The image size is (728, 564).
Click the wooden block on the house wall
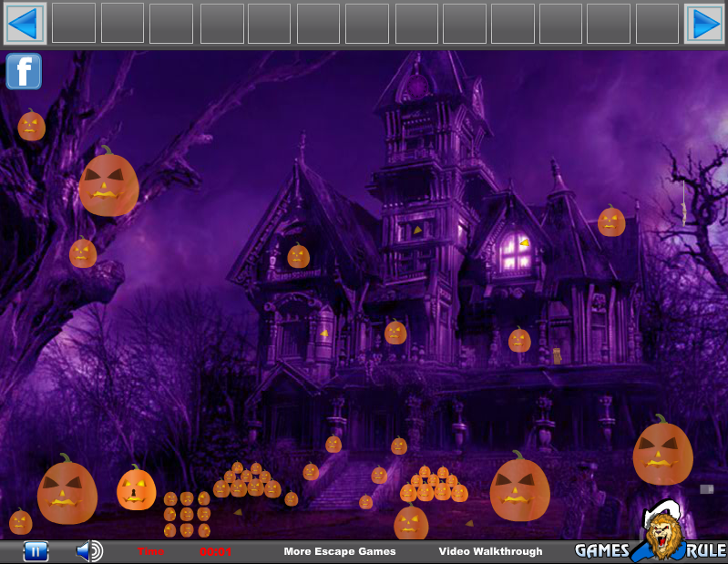tap(557, 356)
